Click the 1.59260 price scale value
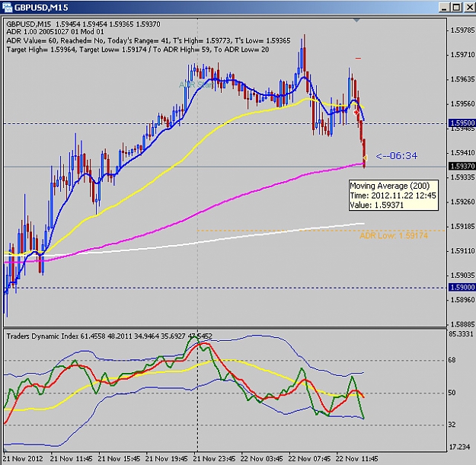The image size is (476, 465). point(462,202)
